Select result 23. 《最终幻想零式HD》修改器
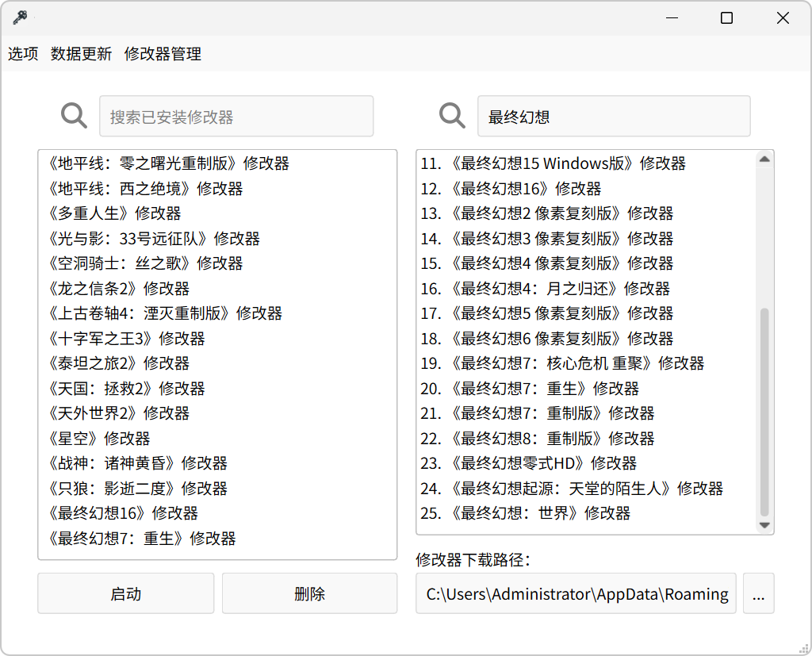The width and height of the screenshot is (812, 656). [586, 463]
